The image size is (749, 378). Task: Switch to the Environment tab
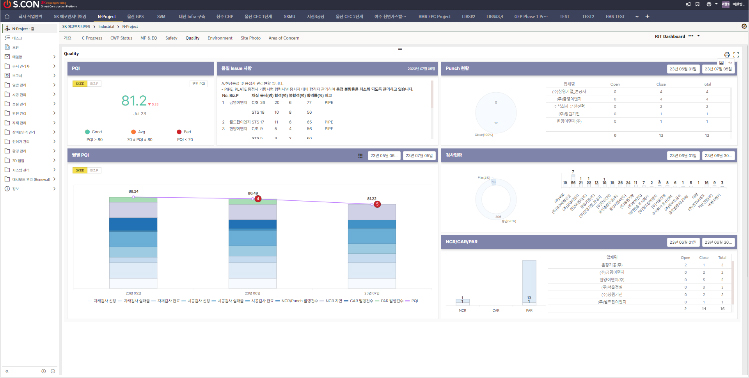pyautogui.click(x=220, y=38)
